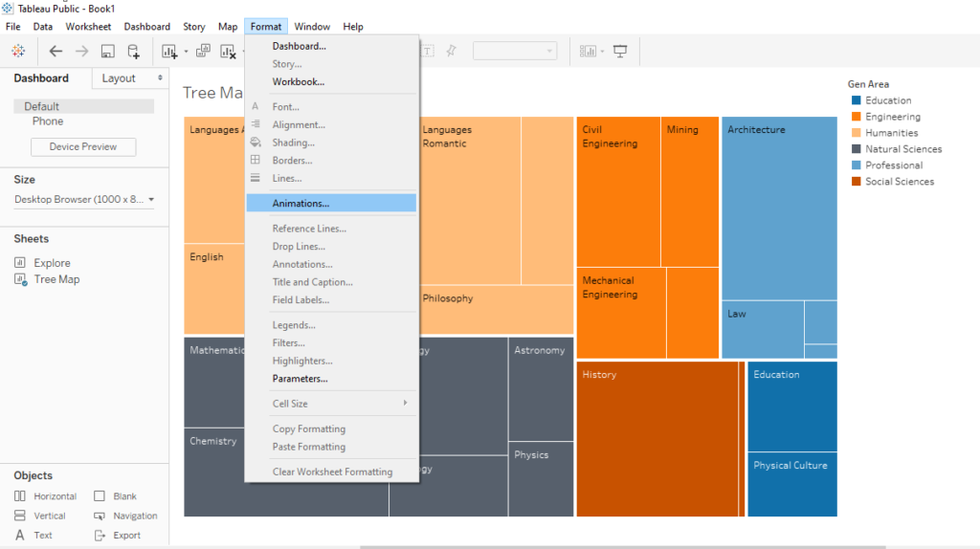Switch to the Layout tab

tap(119, 78)
